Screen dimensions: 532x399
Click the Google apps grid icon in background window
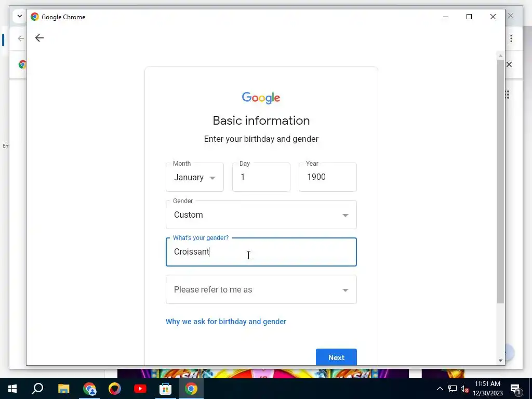click(x=508, y=95)
